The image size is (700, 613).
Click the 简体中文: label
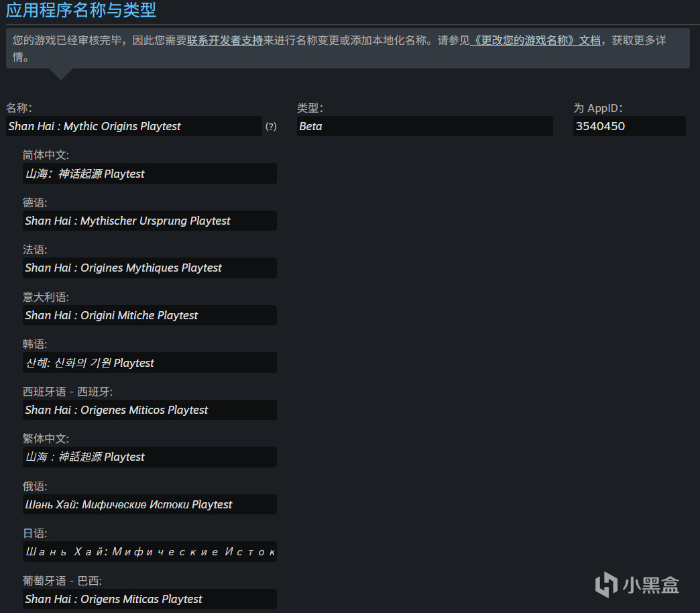[46, 155]
